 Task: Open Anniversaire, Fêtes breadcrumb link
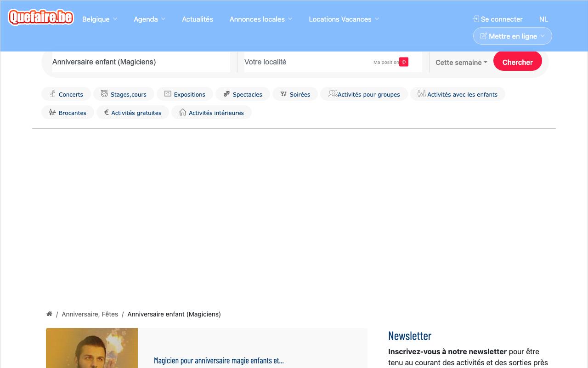(x=90, y=314)
